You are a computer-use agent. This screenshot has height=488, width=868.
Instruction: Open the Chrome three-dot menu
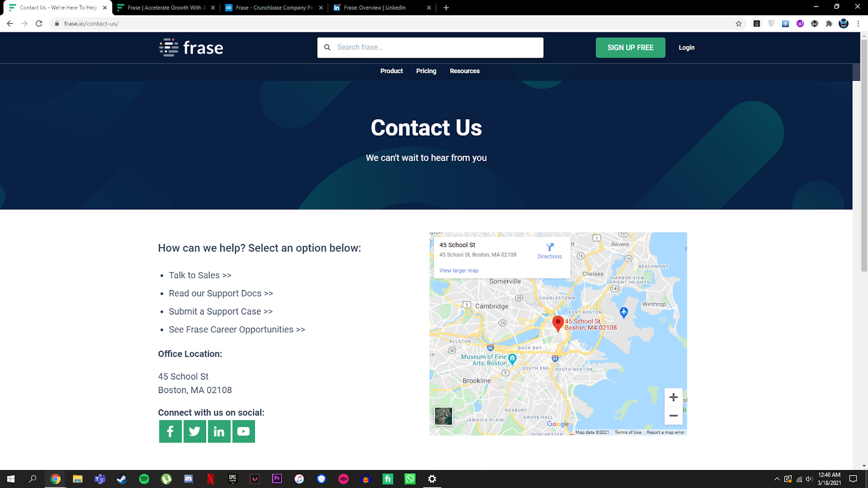point(858,23)
